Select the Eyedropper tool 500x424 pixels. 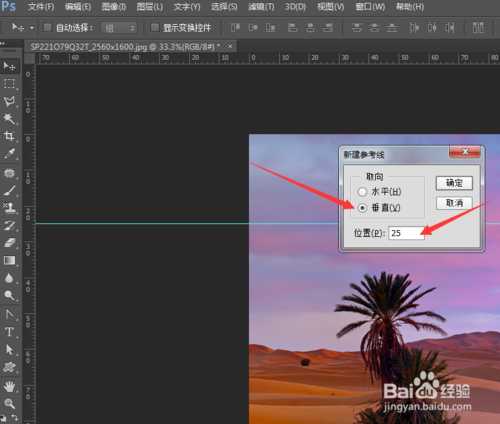coord(9,154)
